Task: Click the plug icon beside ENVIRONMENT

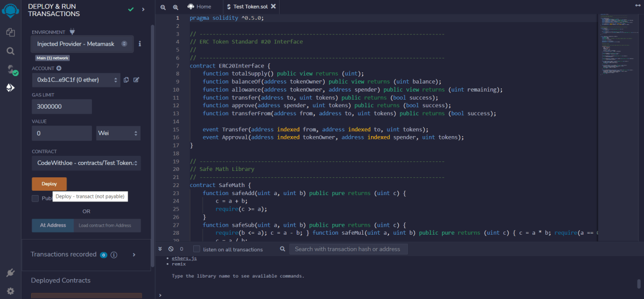Action: coord(72,32)
